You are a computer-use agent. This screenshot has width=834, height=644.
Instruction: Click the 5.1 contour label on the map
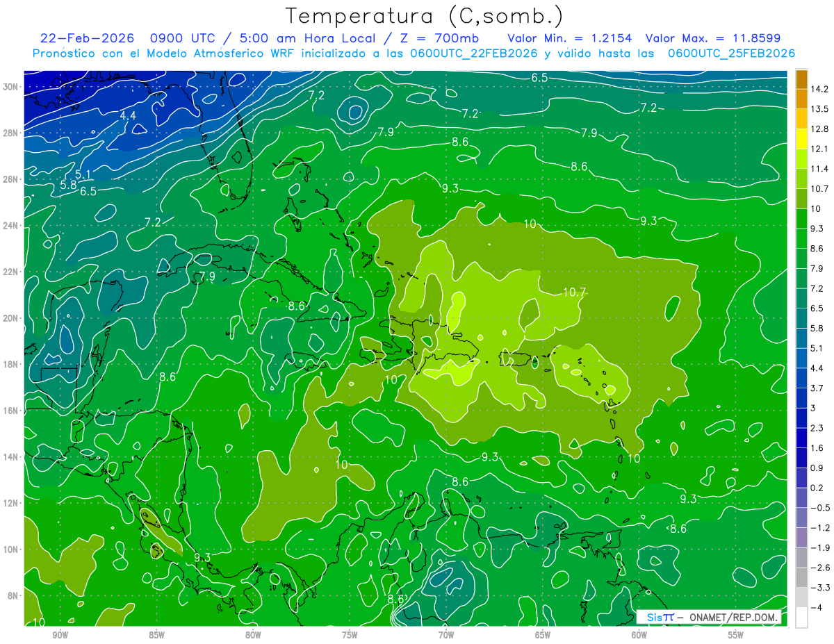[83, 174]
